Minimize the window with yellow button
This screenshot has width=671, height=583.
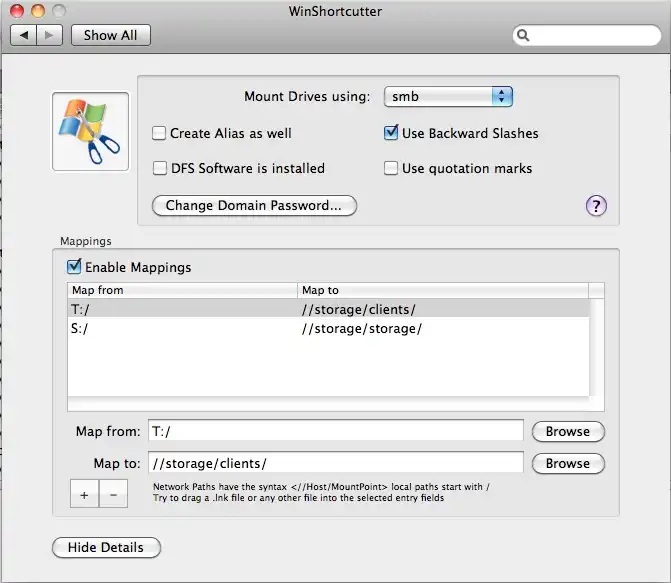[x=38, y=11]
